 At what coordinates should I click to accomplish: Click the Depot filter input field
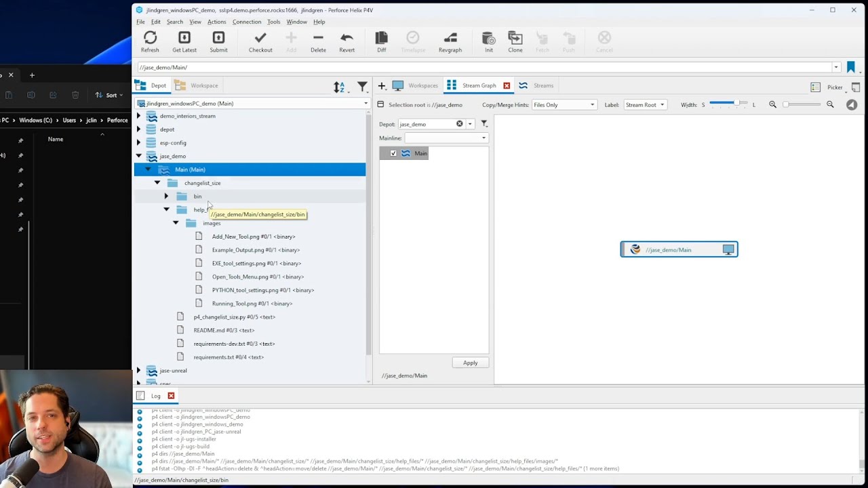click(426, 124)
